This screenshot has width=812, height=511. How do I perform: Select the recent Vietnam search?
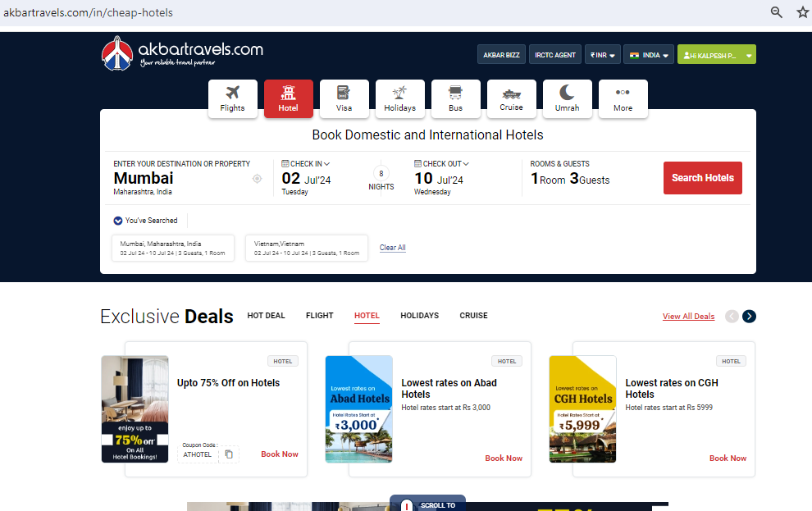(x=307, y=248)
